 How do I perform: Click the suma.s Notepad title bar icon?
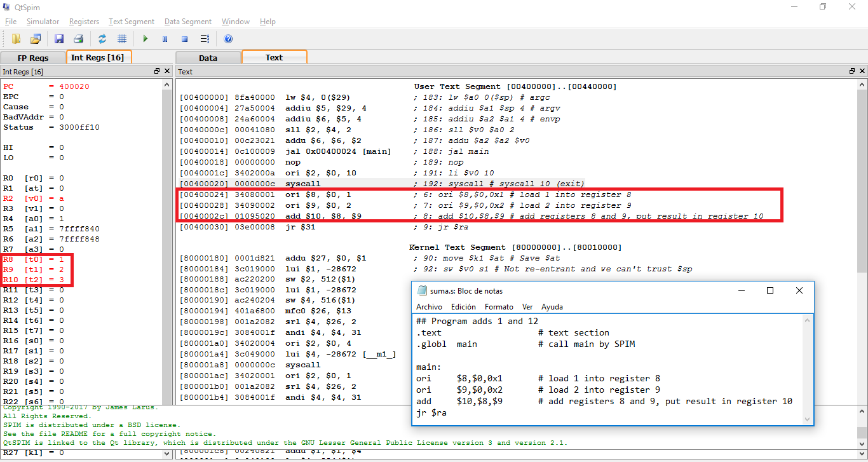422,290
